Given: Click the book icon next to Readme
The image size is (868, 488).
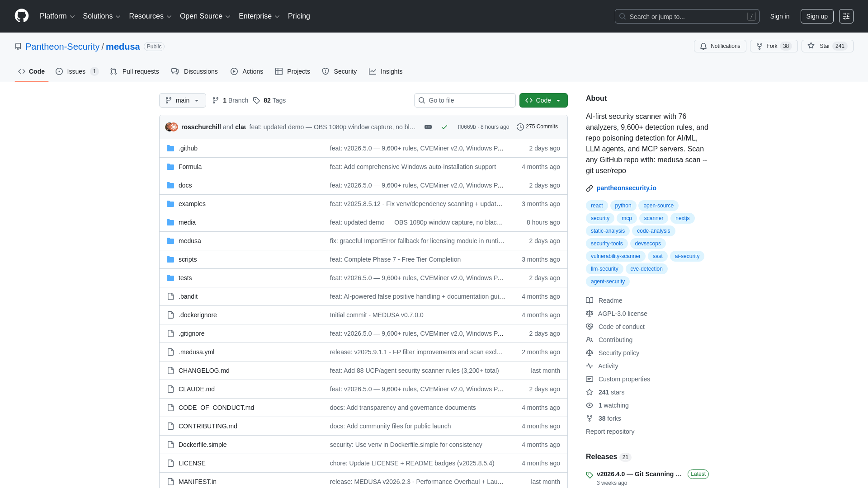Looking at the screenshot, I should point(590,300).
